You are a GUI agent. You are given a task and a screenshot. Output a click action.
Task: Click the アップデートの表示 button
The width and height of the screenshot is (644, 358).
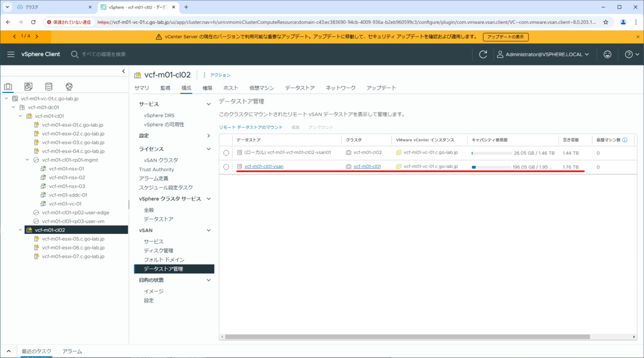(506, 37)
